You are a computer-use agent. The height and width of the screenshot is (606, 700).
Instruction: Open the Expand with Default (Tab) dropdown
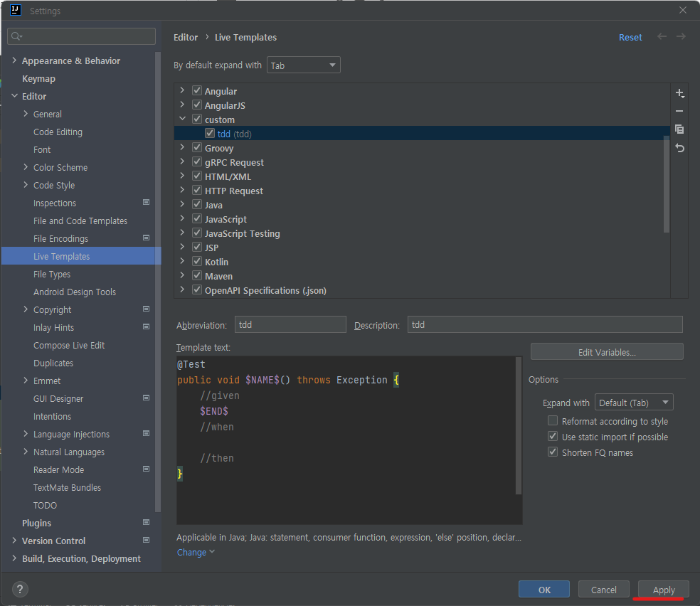pos(634,403)
